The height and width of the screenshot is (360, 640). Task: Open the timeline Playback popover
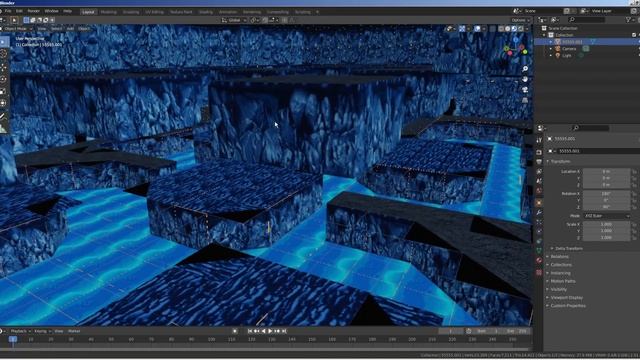pos(20,331)
